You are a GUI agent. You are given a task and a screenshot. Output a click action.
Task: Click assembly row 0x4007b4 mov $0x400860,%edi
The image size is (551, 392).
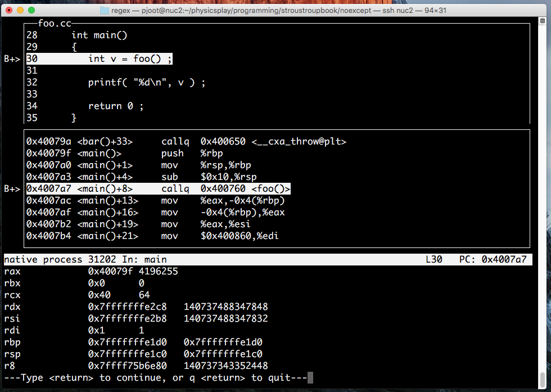[x=152, y=236]
